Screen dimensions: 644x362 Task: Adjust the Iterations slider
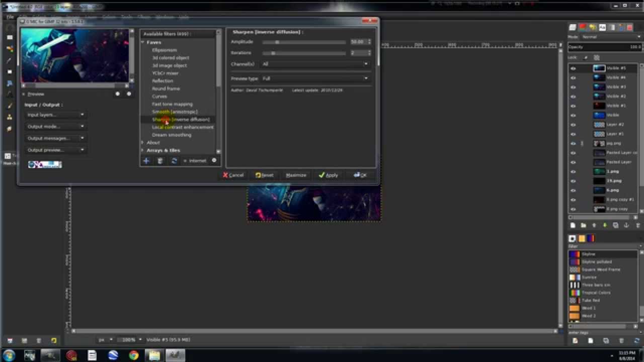pos(304,53)
